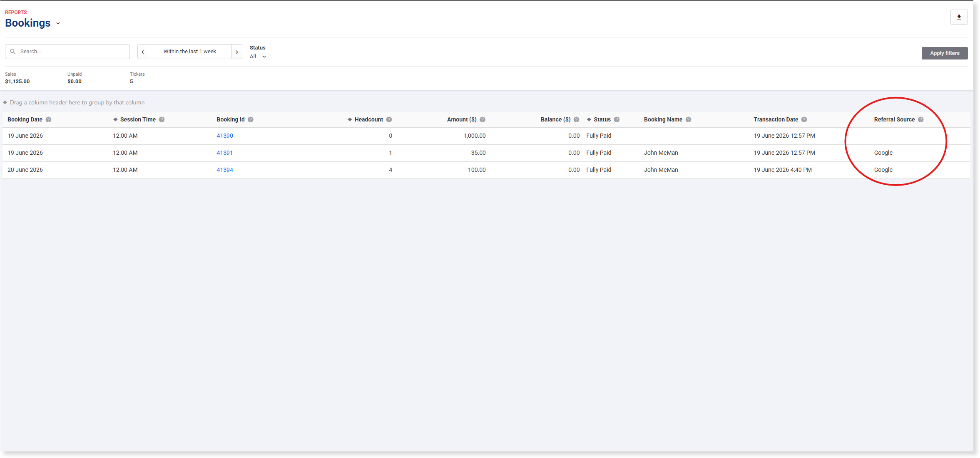View help icon for Transaction Date column
Image resolution: width=980 pixels, height=458 pixels.
pos(804,119)
